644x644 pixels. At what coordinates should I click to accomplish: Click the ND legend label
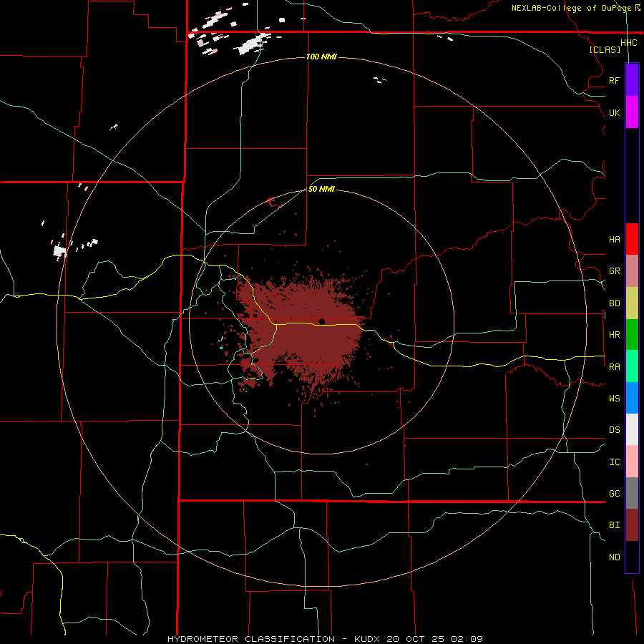(x=614, y=557)
